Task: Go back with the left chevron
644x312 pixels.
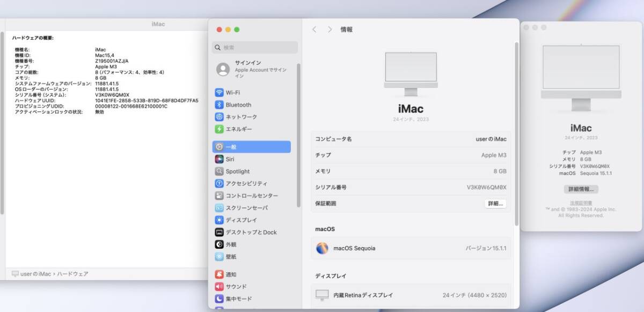Action: [314, 29]
